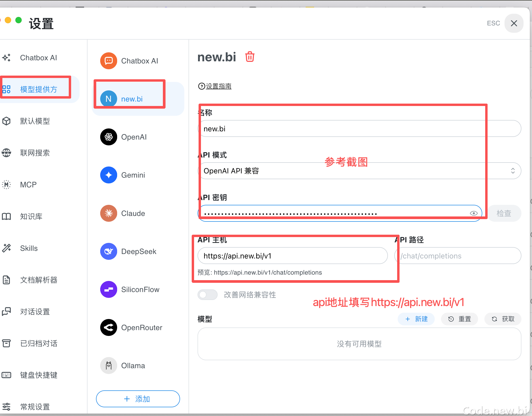Click the 重置 models button
The image size is (532, 416).
[460, 319]
